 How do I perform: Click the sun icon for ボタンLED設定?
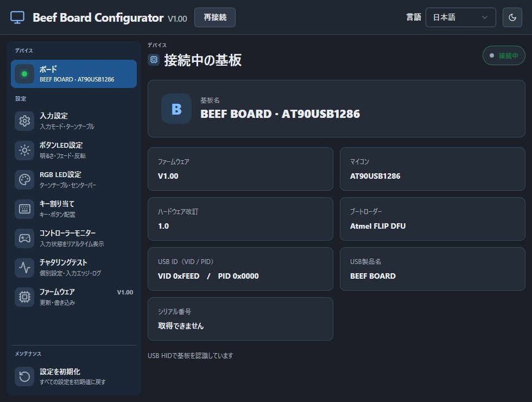click(24, 150)
